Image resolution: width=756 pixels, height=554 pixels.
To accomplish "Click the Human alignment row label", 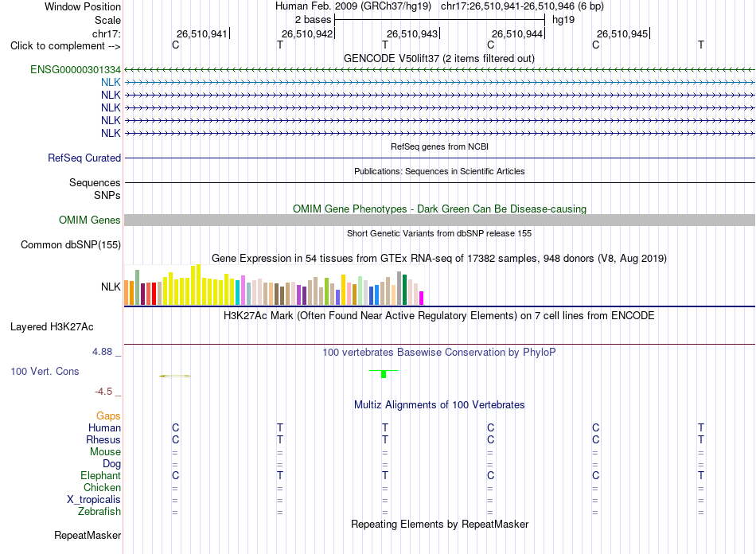I will coord(104,427).
